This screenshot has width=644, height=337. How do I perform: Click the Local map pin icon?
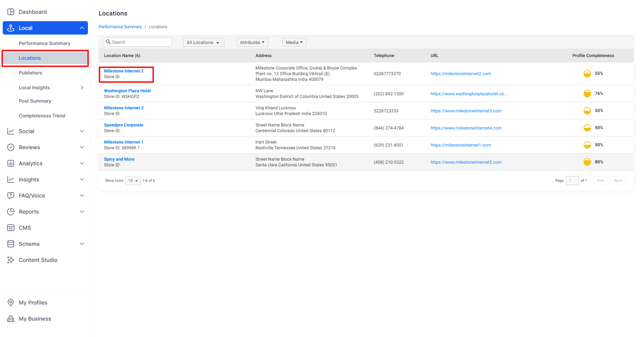[x=11, y=28]
